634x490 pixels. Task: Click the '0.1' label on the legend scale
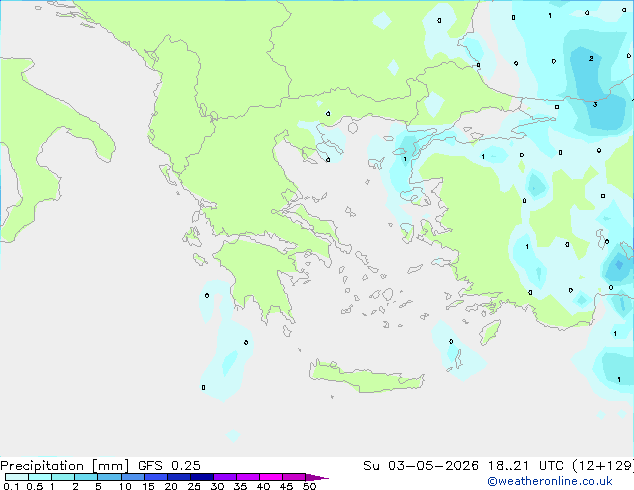tap(11, 486)
